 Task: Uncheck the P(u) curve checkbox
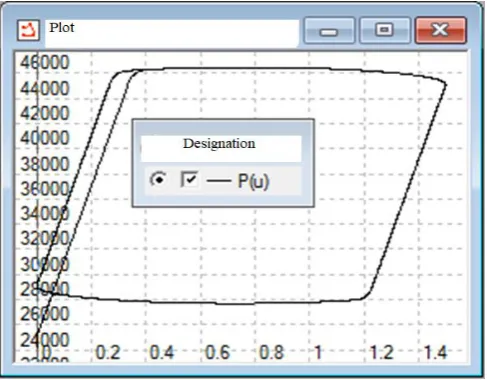pyautogui.click(x=189, y=179)
